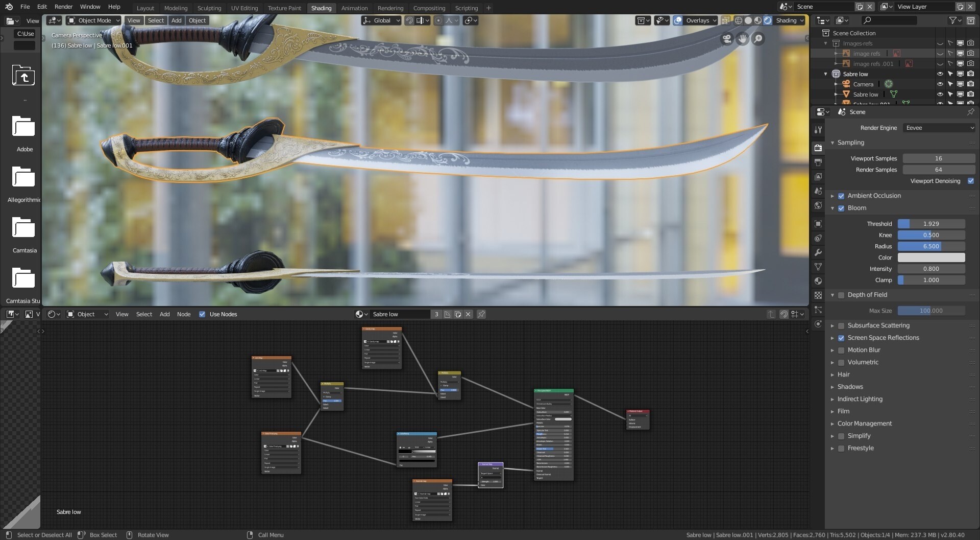Viewport: 980px width, 540px height.
Task: Open the Render Engine dropdown
Action: (x=939, y=128)
